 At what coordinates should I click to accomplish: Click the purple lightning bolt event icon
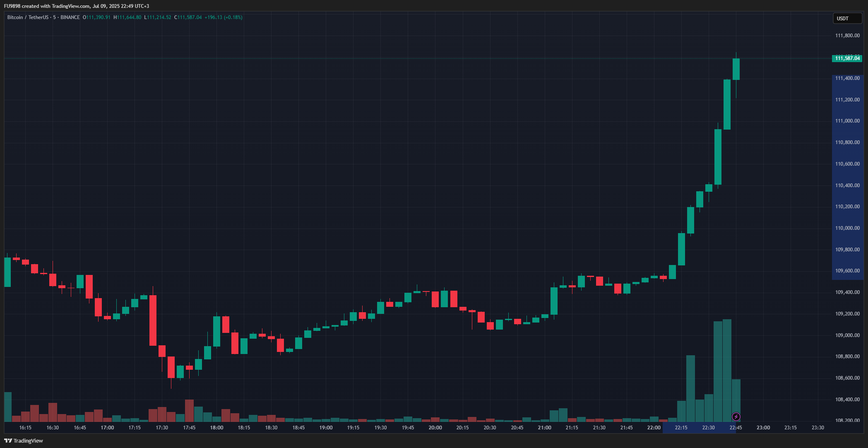click(736, 417)
